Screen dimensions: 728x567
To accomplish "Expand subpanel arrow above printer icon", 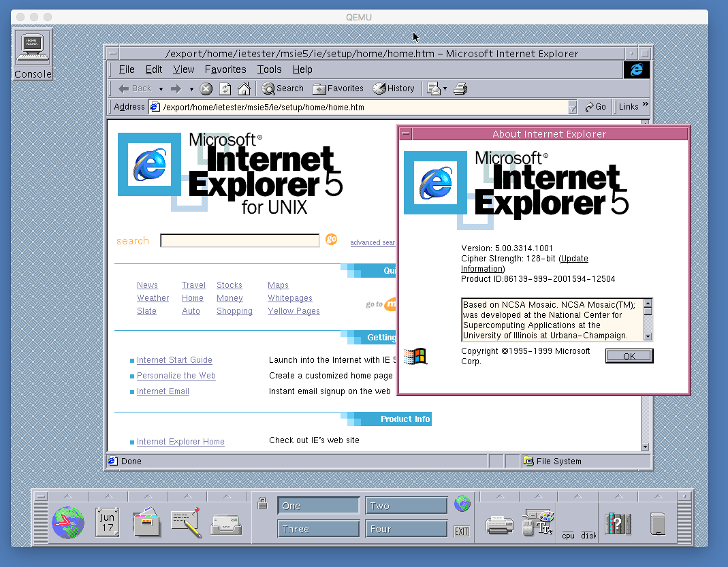I will point(500,496).
